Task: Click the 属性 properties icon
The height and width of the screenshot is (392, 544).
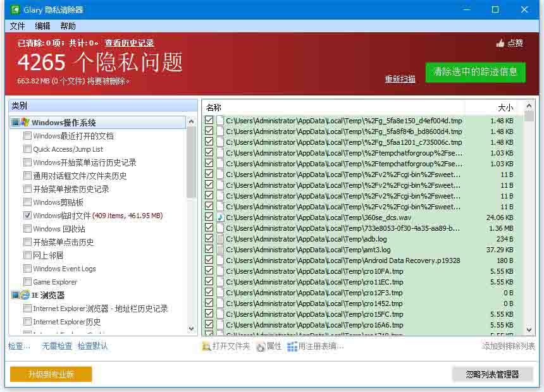Action: [x=261, y=346]
